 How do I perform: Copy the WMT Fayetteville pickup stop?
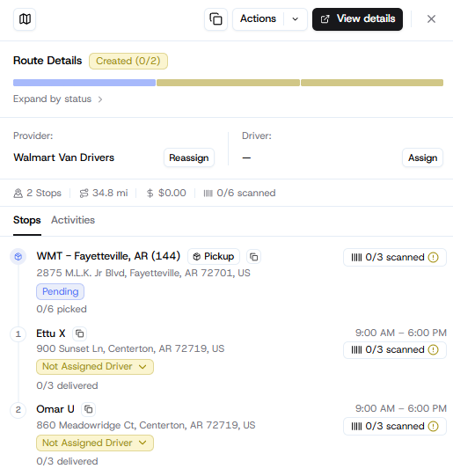pyautogui.click(x=253, y=257)
